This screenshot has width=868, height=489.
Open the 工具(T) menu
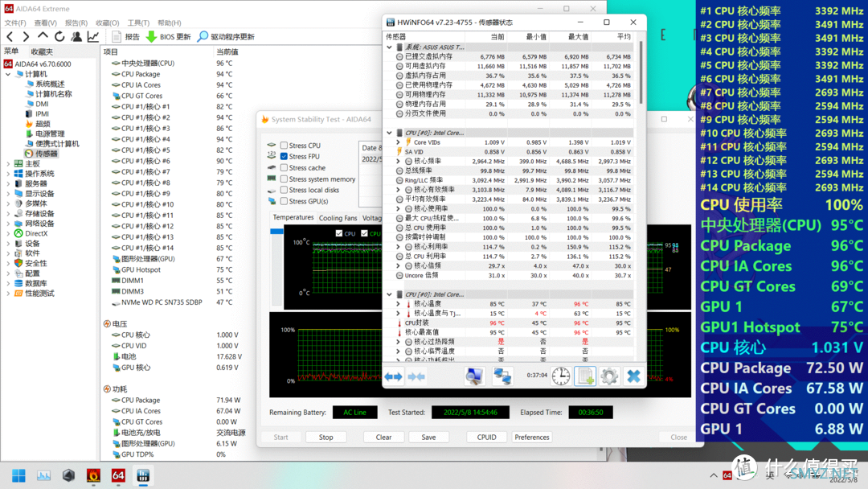[138, 23]
